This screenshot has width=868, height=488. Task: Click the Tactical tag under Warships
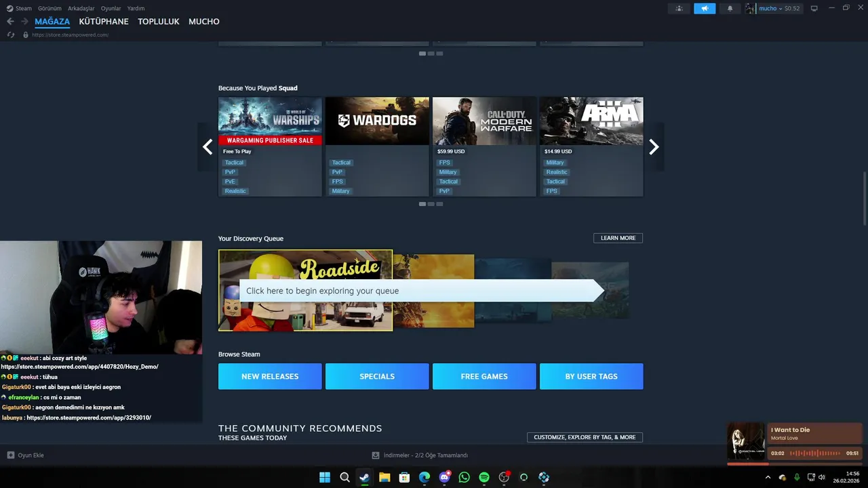pos(234,163)
